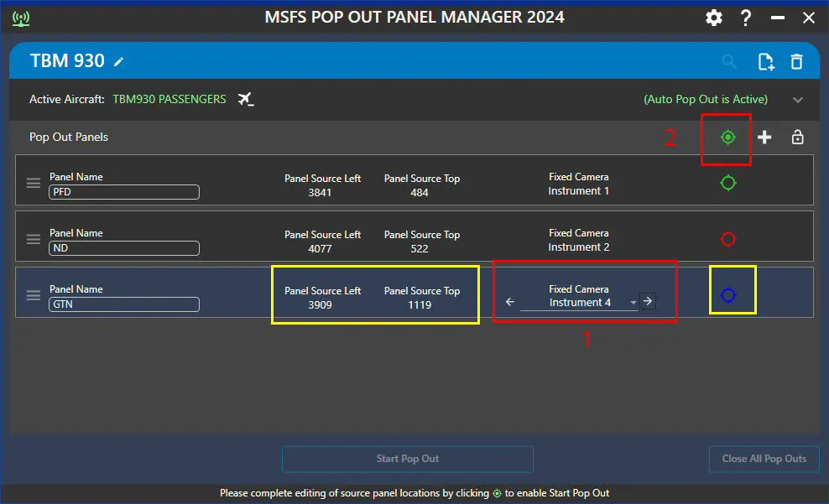Screen dimensions: 829x504
Task: Click the Panel Source Left value 4077
Action: (320, 249)
